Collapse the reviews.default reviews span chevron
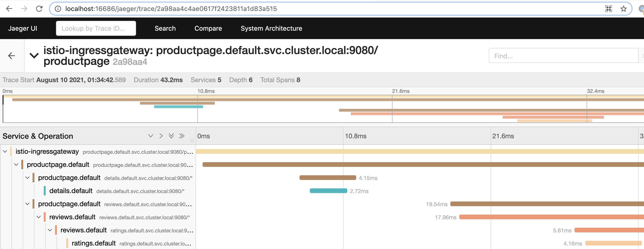Viewport: 644px width, 249px height. pyautogui.click(x=39, y=217)
